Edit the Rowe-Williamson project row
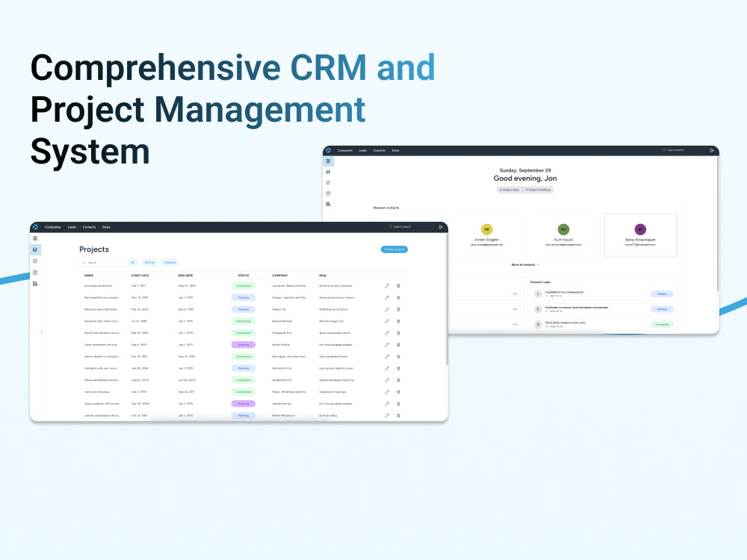Image resolution: width=747 pixels, height=560 pixels. coord(387,415)
